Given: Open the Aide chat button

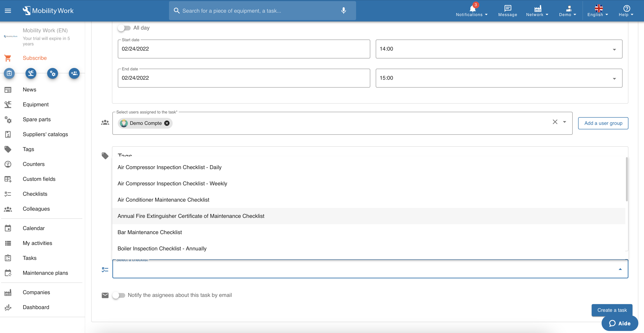Looking at the screenshot, I should point(620,324).
